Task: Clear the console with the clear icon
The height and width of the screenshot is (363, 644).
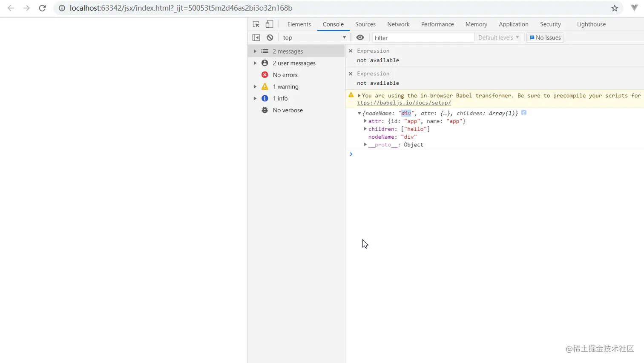Action: [x=270, y=37]
